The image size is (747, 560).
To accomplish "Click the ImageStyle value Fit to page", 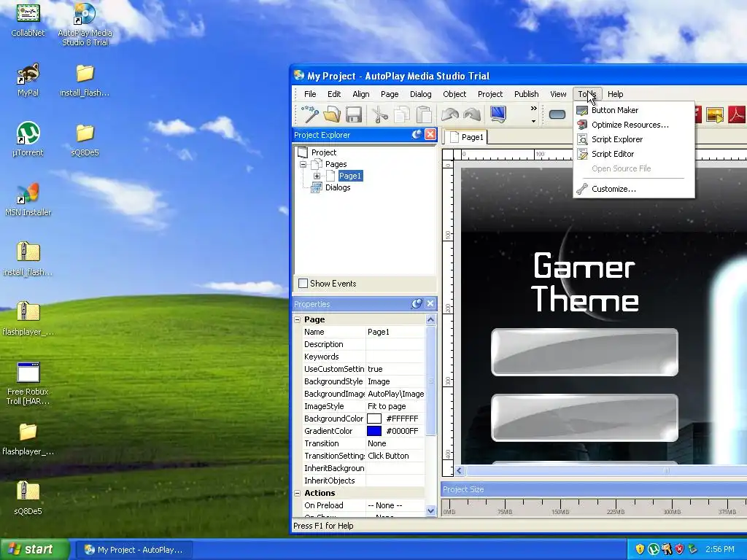I will click(x=395, y=406).
